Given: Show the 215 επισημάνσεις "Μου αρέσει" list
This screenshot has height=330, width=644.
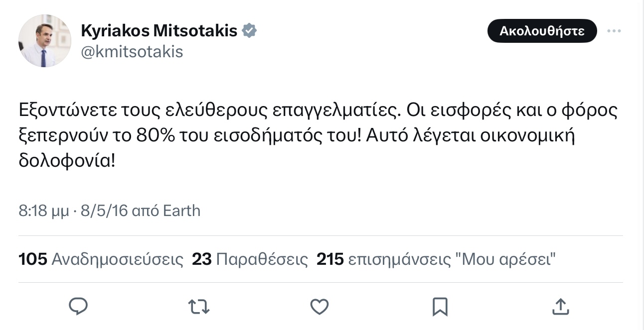Looking at the screenshot, I should coord(436,259).
